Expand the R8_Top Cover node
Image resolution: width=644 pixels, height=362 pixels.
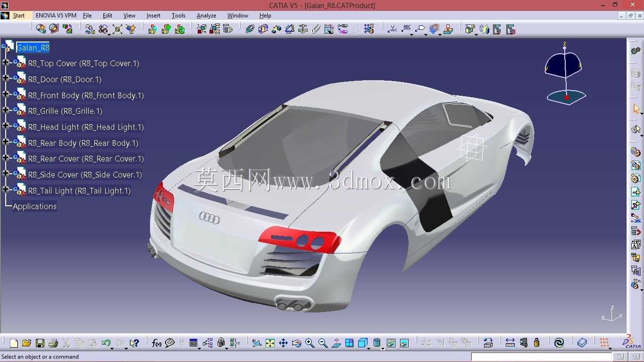coord(6,62)
